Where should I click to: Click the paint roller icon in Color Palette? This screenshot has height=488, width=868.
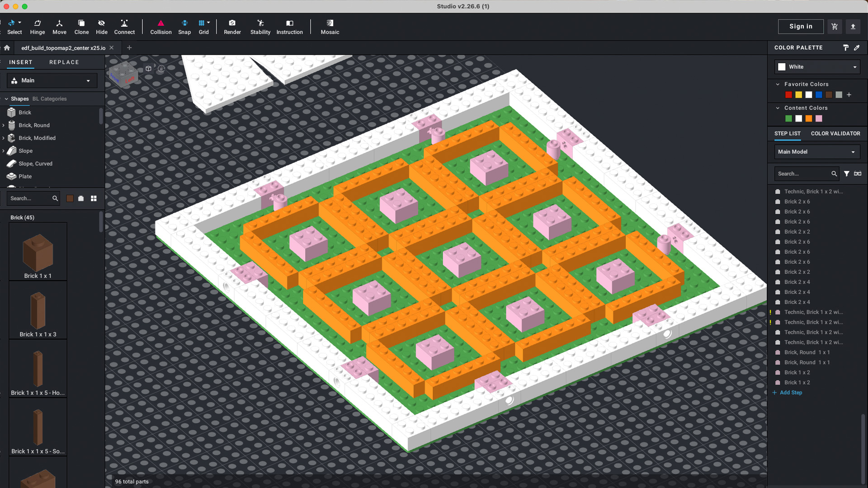coord(846,47)
